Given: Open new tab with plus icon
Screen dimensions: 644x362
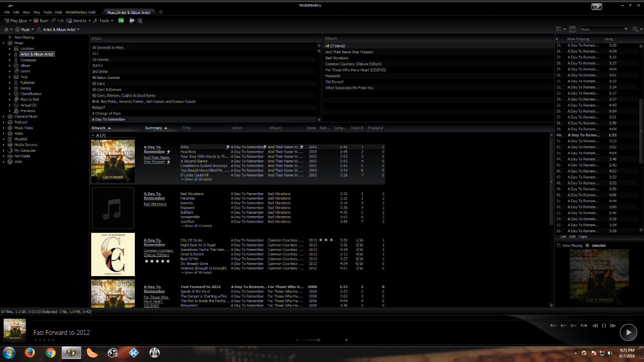Looking at the screenshot, I should coord(160,13).
